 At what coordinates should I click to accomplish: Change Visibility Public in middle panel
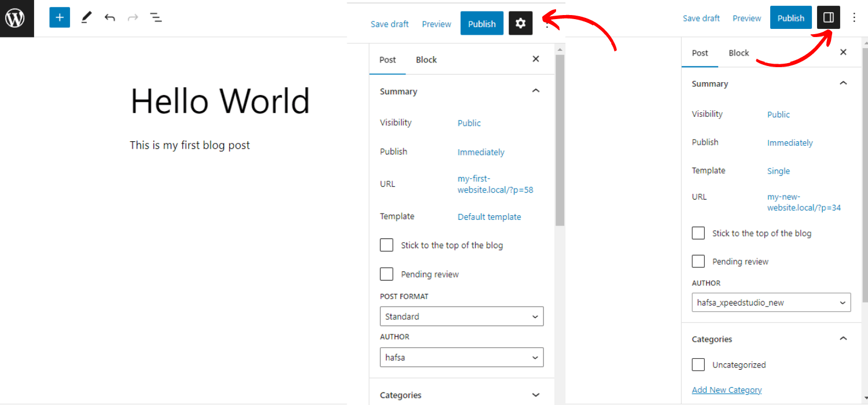[x=469, y=123]
